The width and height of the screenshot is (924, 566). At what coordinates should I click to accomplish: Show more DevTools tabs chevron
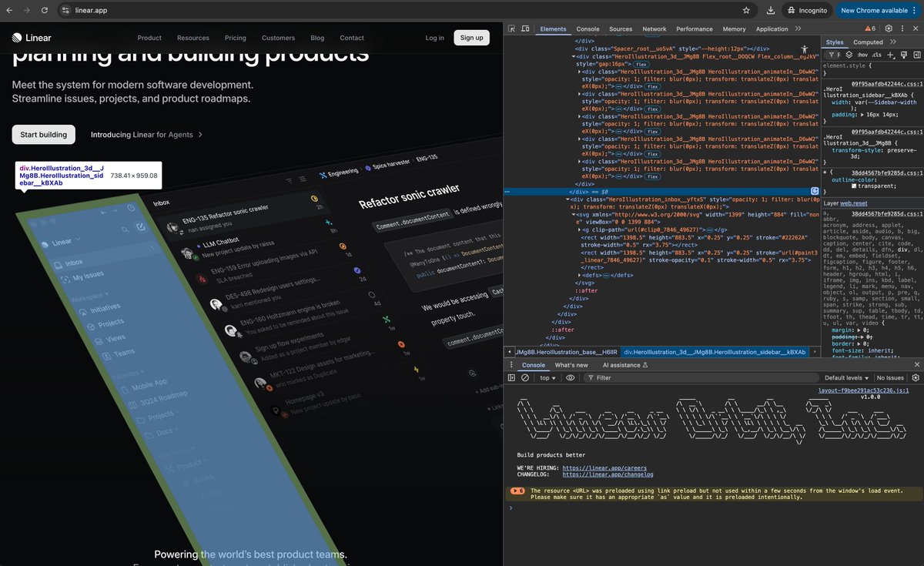(x=798, y=28)
